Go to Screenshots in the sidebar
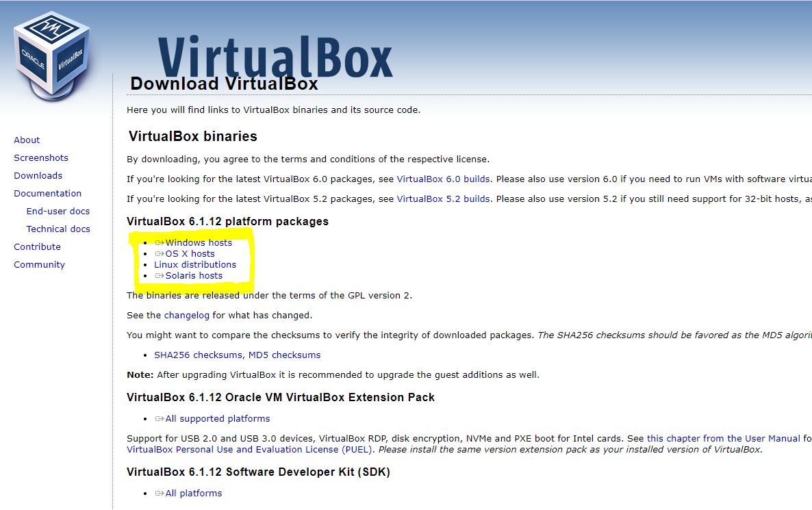812x510 pixels. (x=41, y=158)
